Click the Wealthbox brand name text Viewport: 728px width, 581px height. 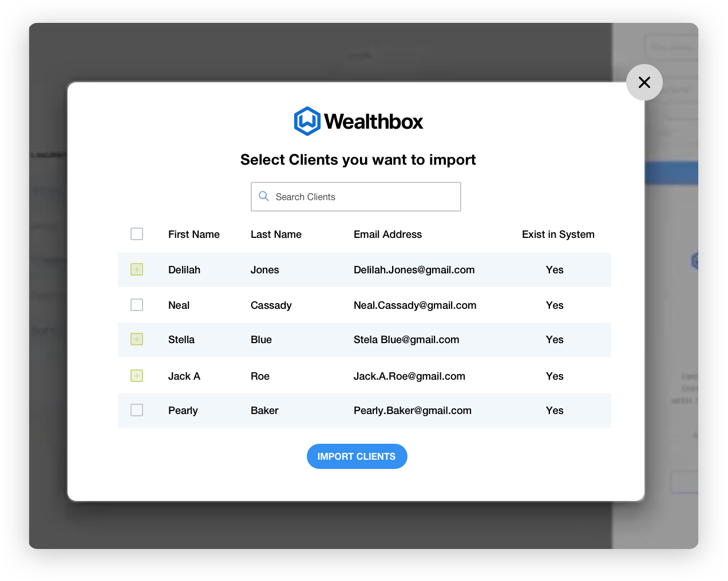pyautogui.click(x=374, y=121)
